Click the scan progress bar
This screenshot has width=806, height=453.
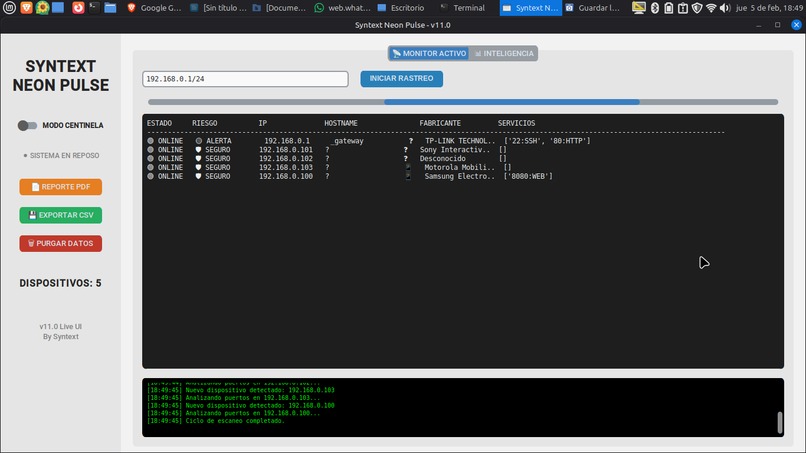tap(463, 102)
